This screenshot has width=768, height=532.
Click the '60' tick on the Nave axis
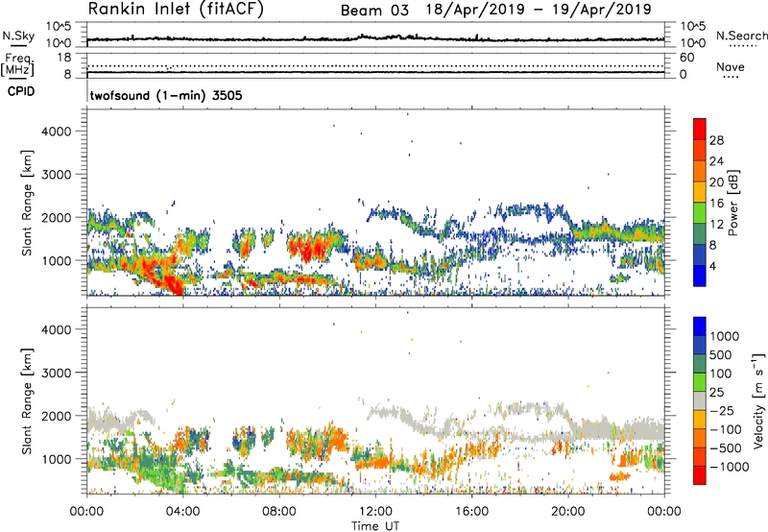[687, 58]
